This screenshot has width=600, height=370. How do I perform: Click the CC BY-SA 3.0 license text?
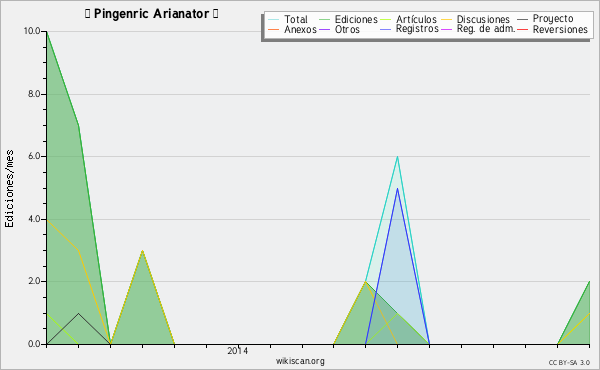569,362
